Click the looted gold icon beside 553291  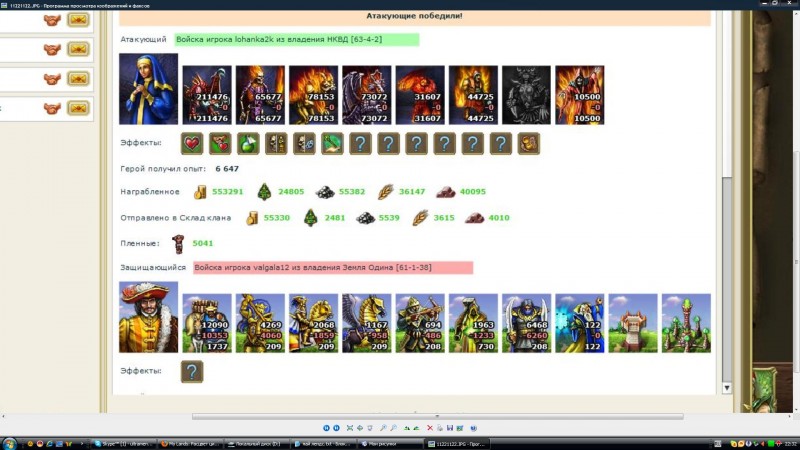pyautogui.click(x=199, y=191)
